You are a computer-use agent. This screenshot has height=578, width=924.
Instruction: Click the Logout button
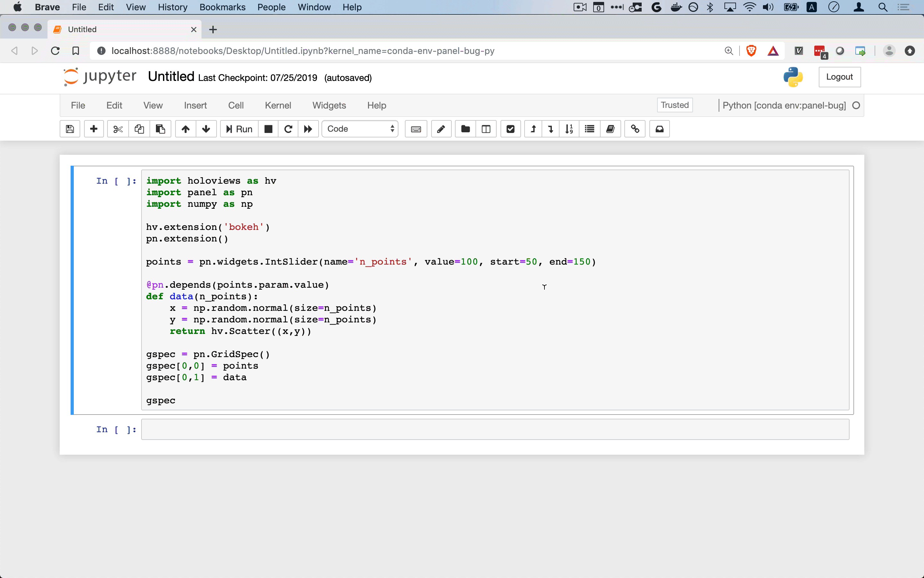tap(839, 77)
